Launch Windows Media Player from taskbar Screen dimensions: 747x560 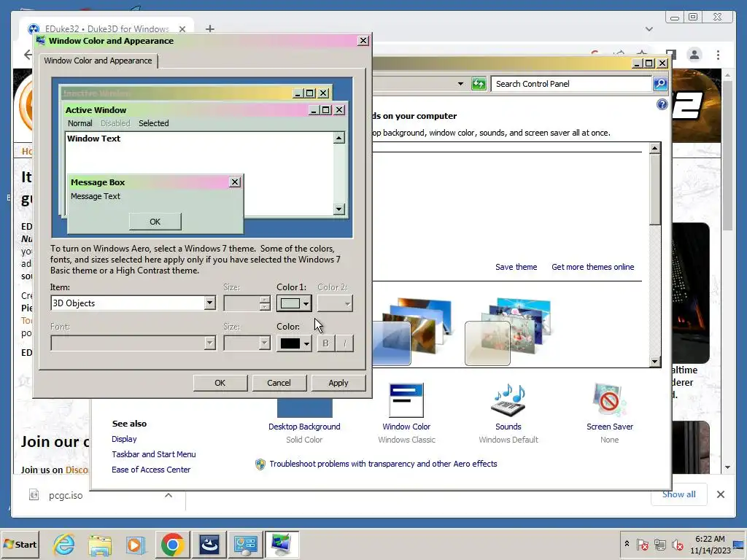coord(135,544)
